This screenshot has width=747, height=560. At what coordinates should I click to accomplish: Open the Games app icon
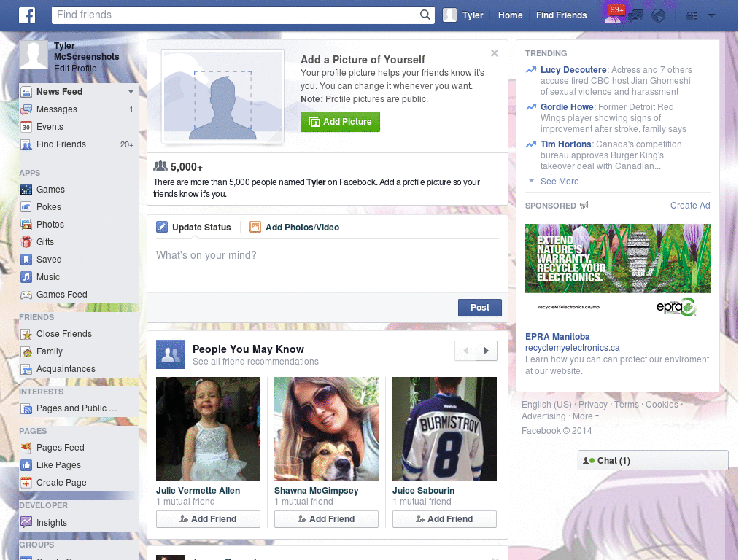26,190
